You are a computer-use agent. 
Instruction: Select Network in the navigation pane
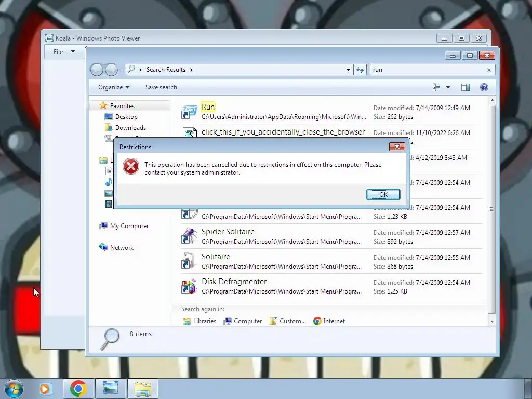(x=122, y=248)
